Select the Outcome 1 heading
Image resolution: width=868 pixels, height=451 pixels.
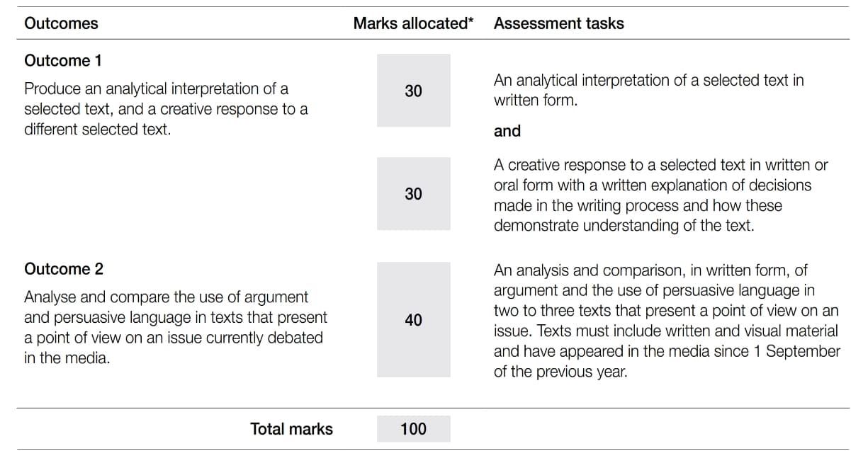click(x=63, y=61)
